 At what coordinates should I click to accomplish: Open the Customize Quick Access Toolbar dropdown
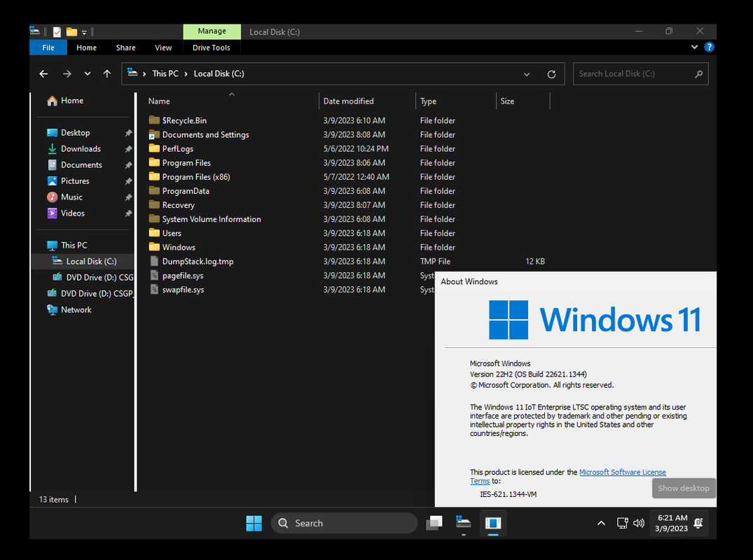point(84,32)
